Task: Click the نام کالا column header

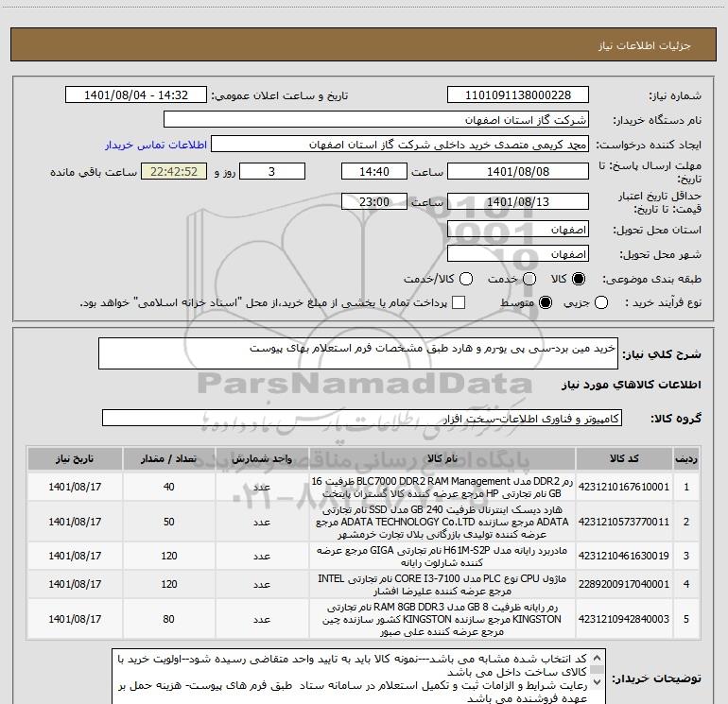Action: (x=442, y=459)
